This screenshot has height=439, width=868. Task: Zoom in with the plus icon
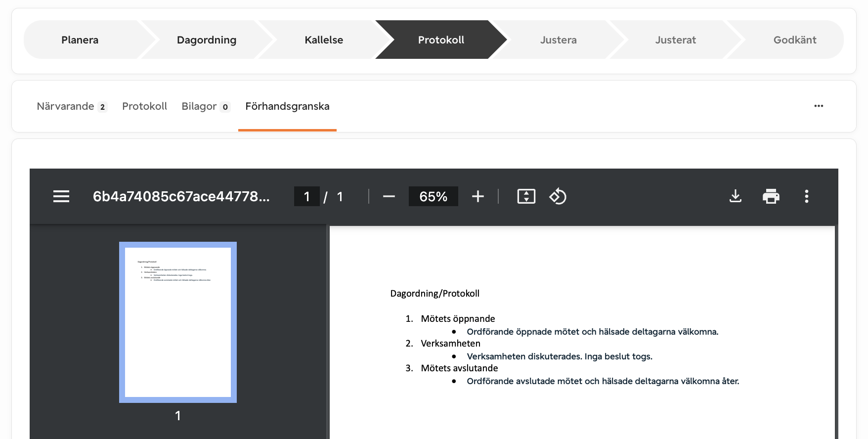click(x=478, y=196)
